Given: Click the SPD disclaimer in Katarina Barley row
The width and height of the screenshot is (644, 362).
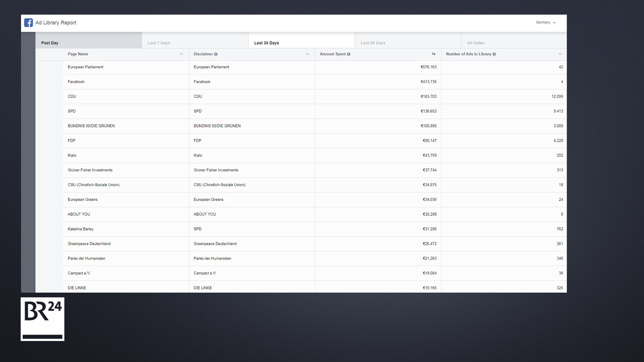Looking at the screenshot, I should [198, 229].
